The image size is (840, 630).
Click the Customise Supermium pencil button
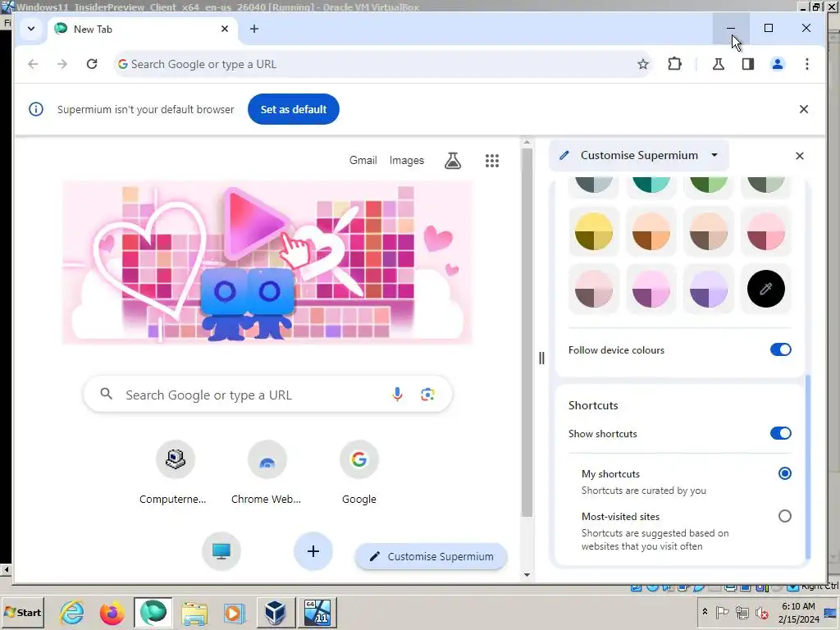(431, 557)
